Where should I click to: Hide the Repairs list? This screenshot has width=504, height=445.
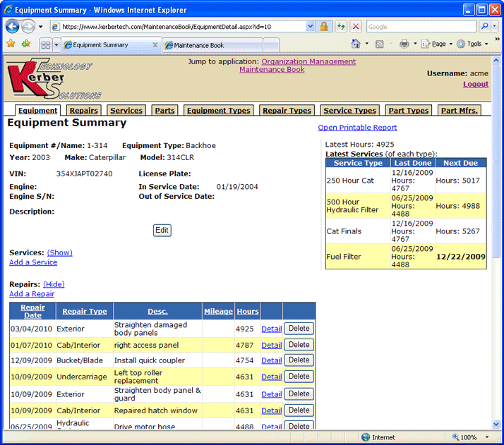[x=54, y=284]
